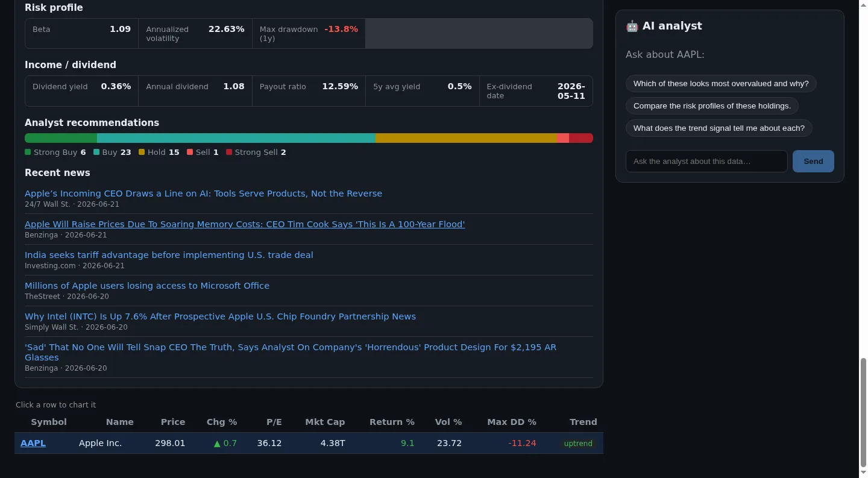Click the Ex-dividend date 2026-05-11 value
Screen dimensions: 868x478
click(x=571, y=91)
